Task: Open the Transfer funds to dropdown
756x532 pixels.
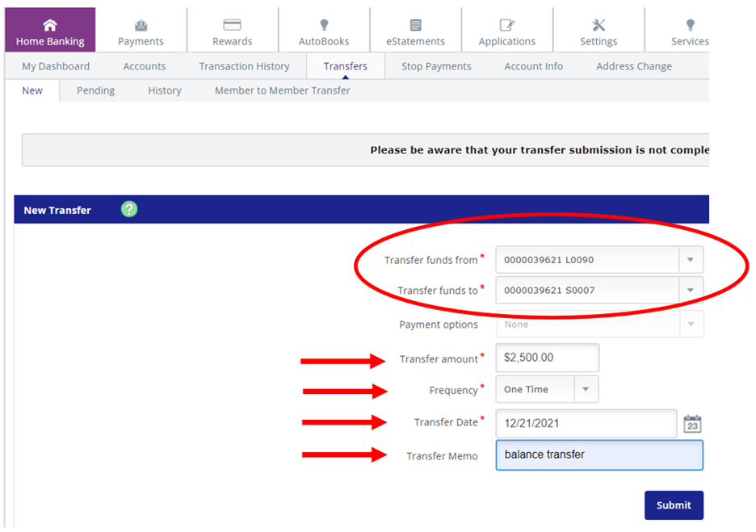Action: click(x=692, y=290)
